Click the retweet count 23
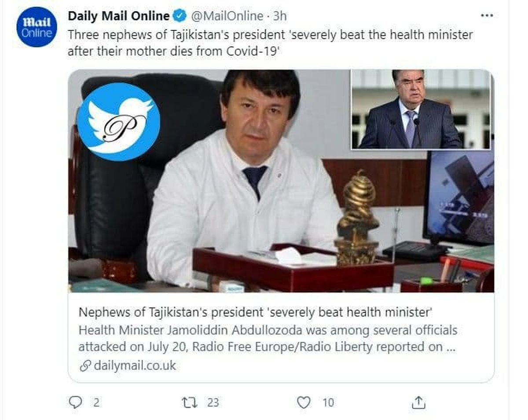Image resolution: width=528 pixels, height=420 pixels. [213, 402]
